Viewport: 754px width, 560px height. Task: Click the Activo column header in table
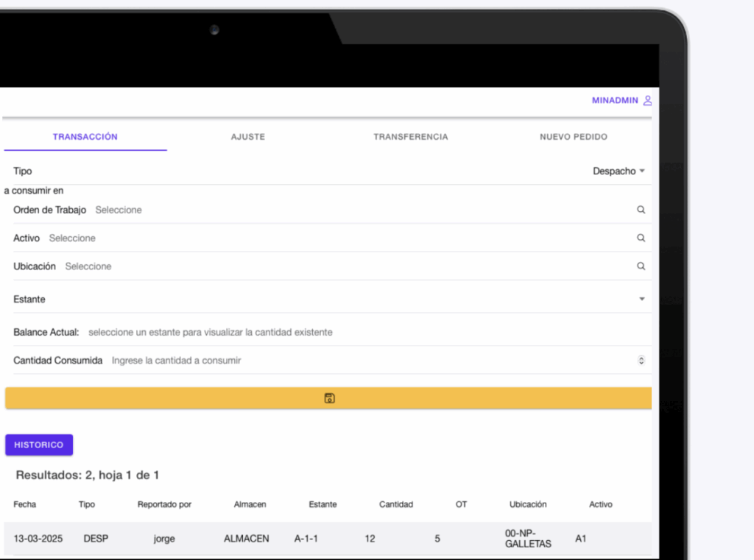tap(601, 504)
